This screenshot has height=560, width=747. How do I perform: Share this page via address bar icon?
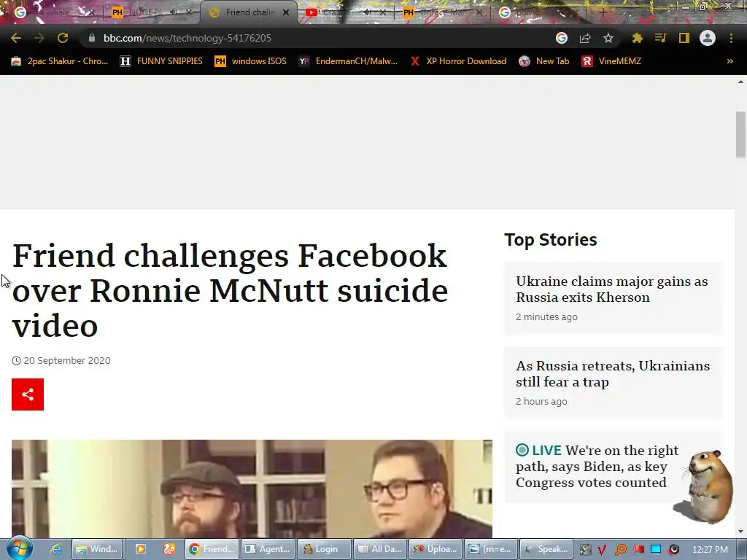coord(585,38)
